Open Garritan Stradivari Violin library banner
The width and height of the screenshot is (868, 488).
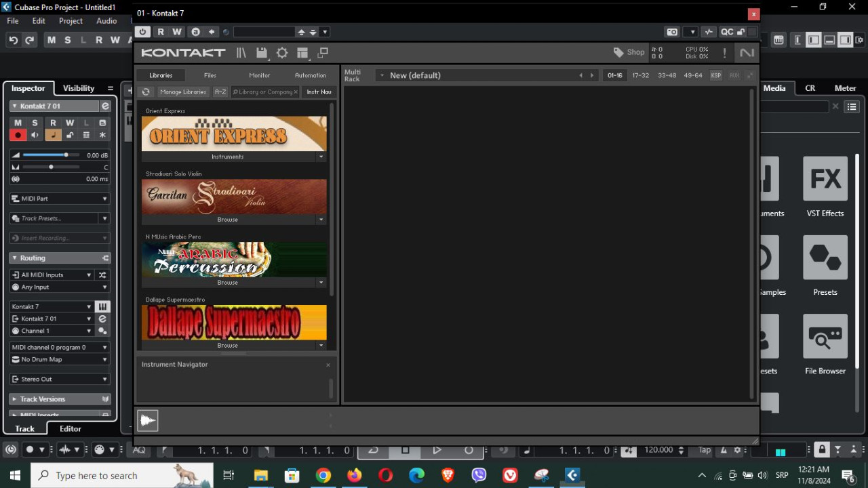point(234,197)
